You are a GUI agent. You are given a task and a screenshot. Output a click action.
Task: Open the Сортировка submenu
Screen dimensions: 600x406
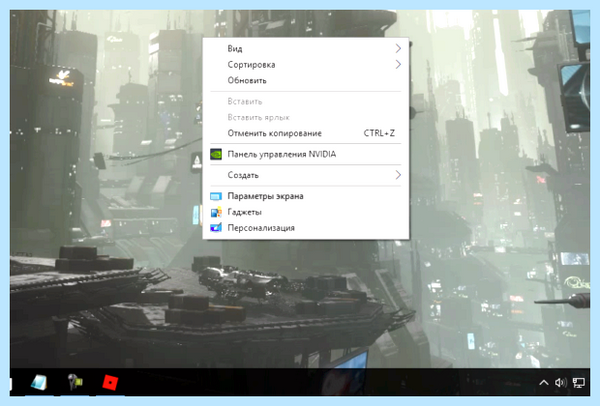tap(305, 65)
